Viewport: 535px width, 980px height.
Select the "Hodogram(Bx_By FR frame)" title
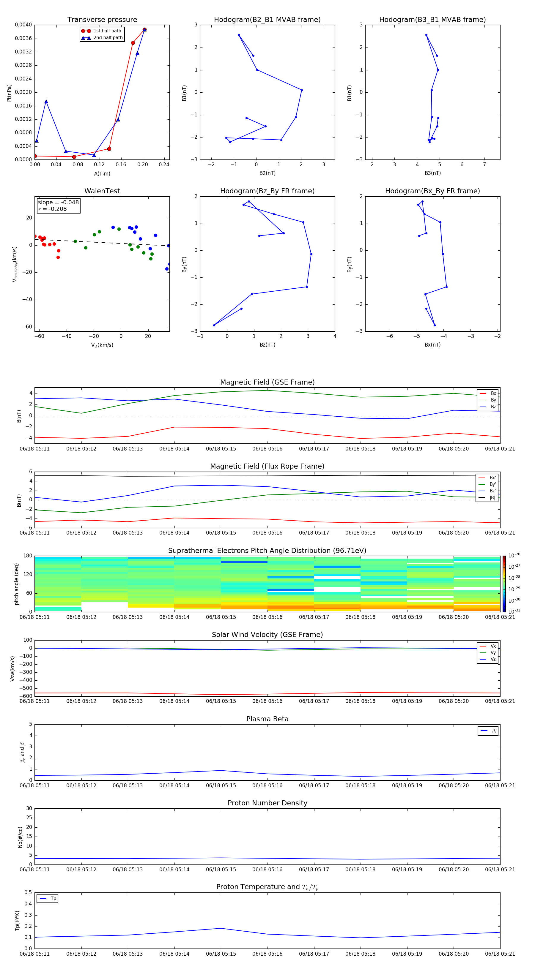pyautogui.click(x=432, y=191)
